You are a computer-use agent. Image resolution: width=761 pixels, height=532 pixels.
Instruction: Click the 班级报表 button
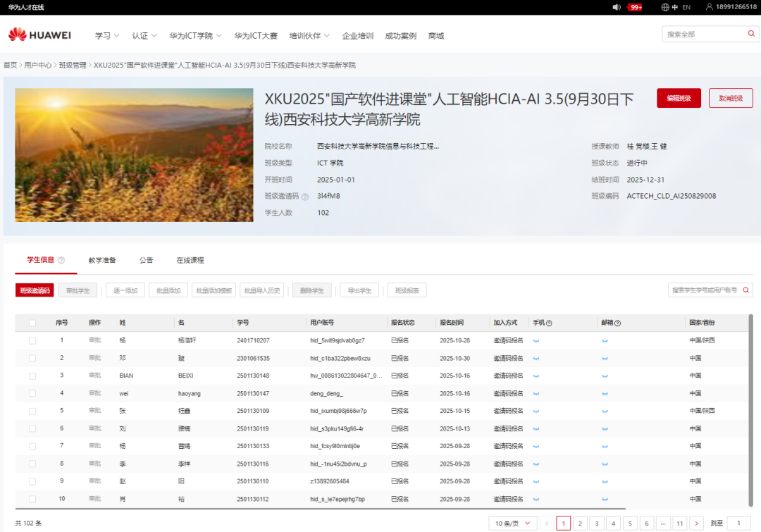tap(407, 290)
